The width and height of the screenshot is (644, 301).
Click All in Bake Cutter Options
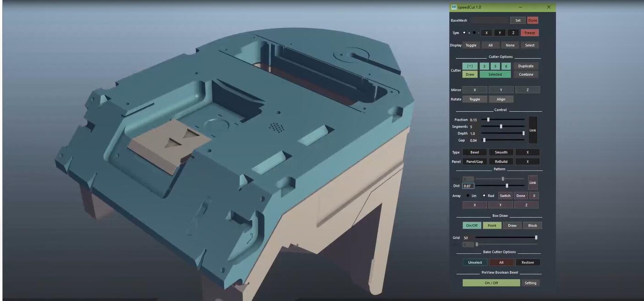[x=501, y=263]
